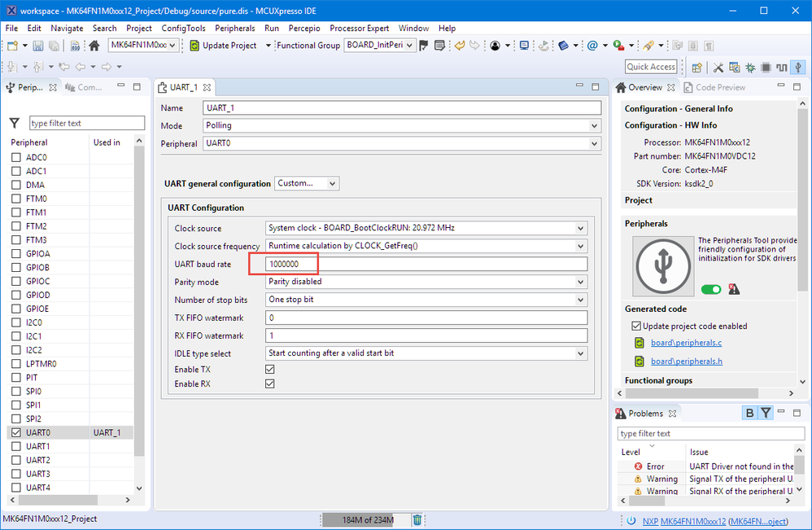Switch to the Debug bug perspective icon

(x=750, y=68)
